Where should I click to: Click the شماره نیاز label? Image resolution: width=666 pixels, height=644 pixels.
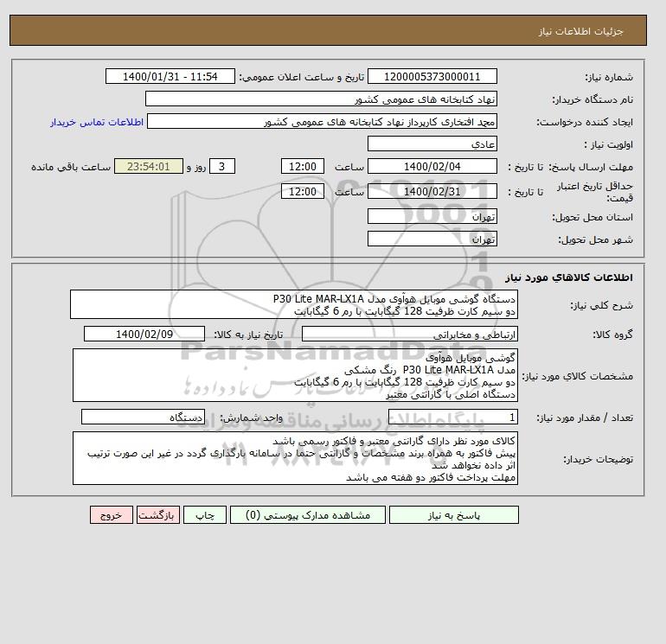tap(609, 77)
